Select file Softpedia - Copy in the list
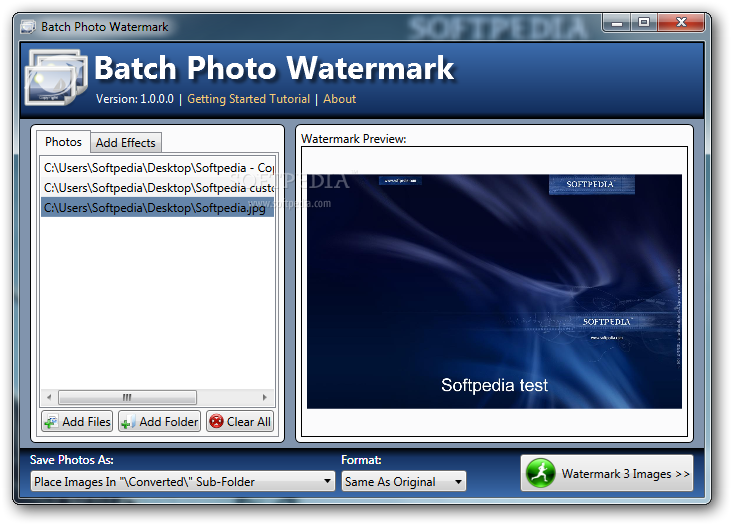This screenshot has height=525, width=732. pyautogui.click(x=158, y=168)
